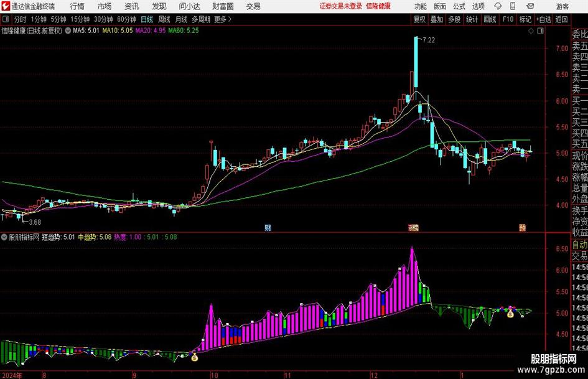Click the 多股 toolbar button
The image size is (588, 379).
click(454, 19)
